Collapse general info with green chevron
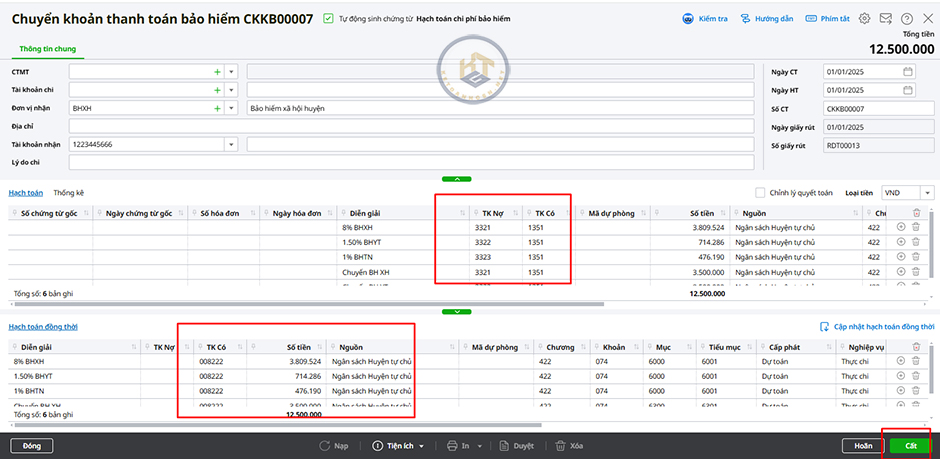This screenshot has height=459, width=940. click(x=456, y=178)
